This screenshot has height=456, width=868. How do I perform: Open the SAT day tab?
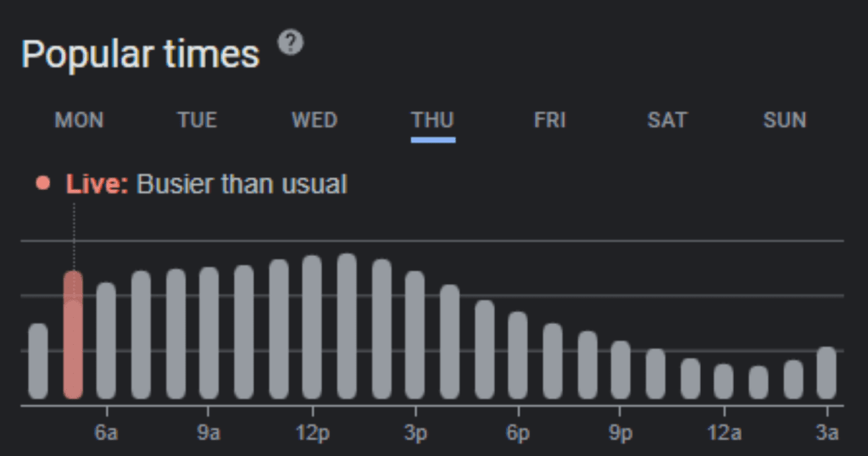[667, 120]
